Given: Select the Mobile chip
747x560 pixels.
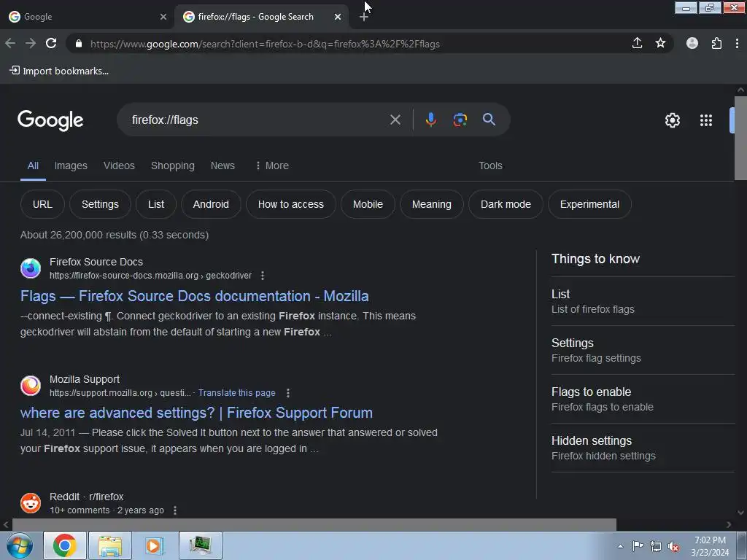Looking at the screenshot, I should 368,204.
